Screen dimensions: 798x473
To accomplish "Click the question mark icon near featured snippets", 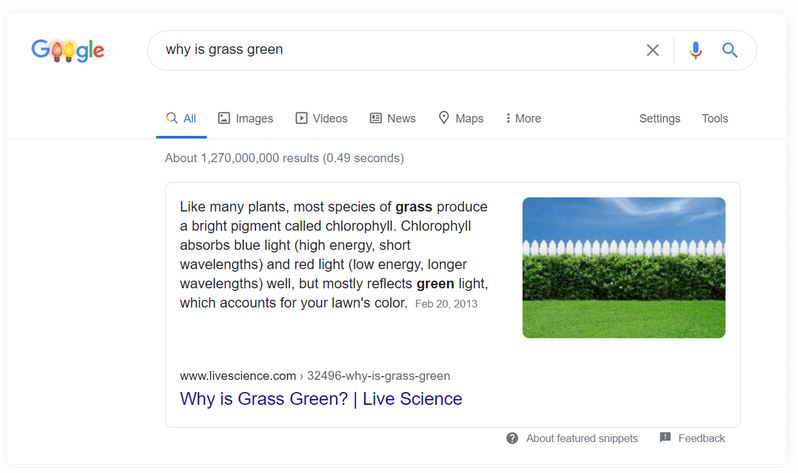I will (512, 438).
